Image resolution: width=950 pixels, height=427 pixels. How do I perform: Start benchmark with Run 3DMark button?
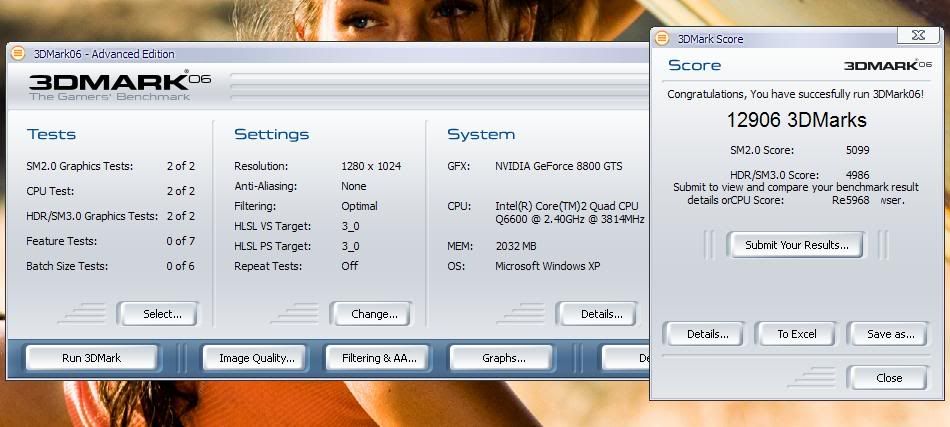click(x=91, y=358)
